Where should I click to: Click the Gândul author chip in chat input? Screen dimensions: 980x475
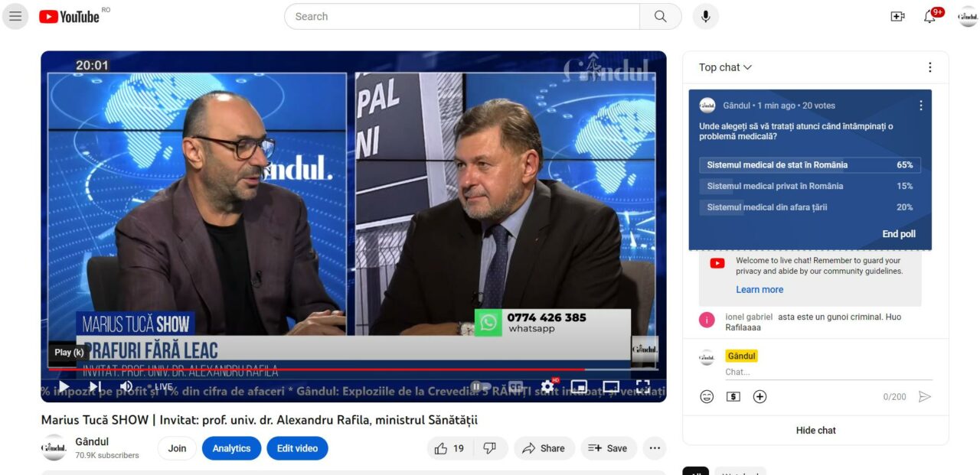[741, 356]
